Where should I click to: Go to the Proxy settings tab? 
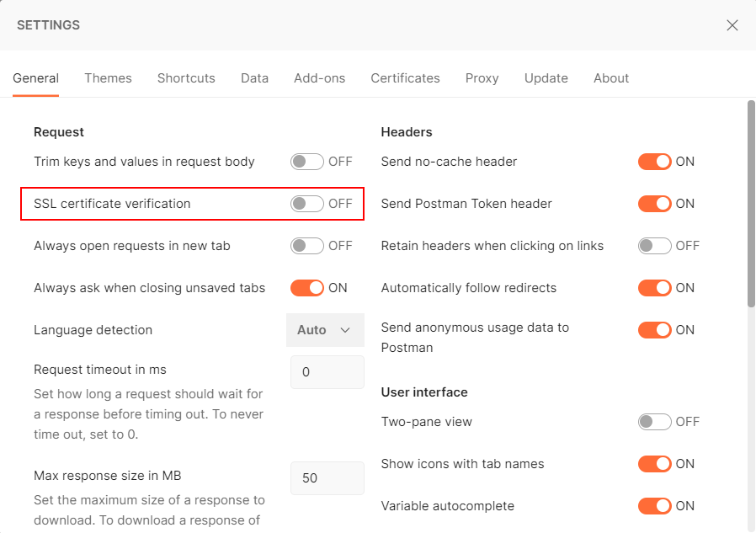[482, 78]
